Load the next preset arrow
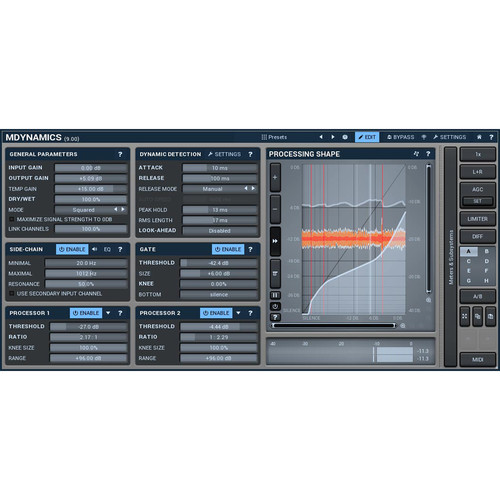 coord(333,137)
